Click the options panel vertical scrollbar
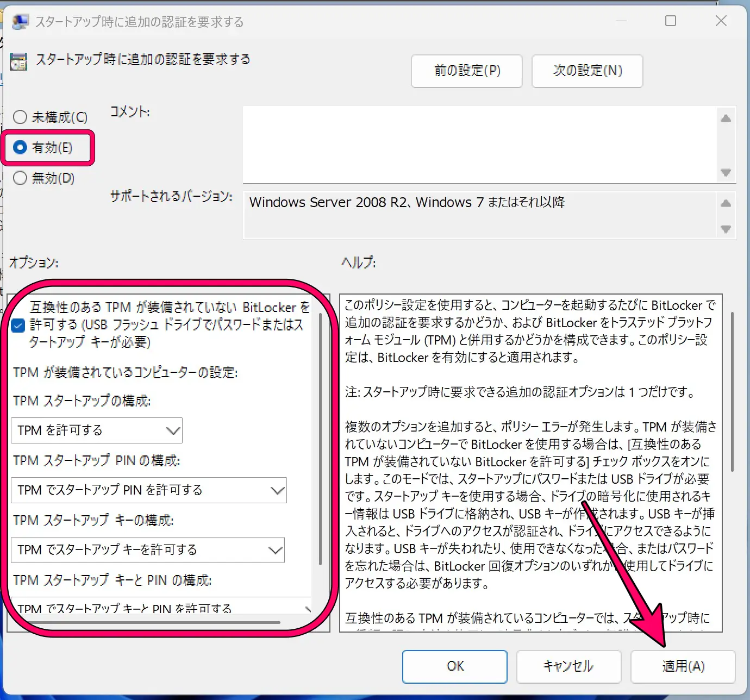The height and width of the screenshot is (700, 750). 320,439
